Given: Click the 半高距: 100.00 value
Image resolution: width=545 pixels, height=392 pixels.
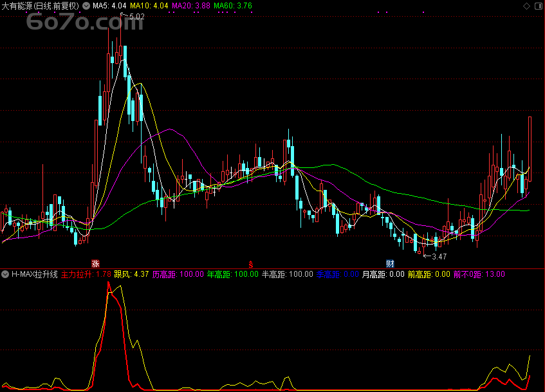Looking at the screenshot, I should pyautogui.click(x=287, y=274).
